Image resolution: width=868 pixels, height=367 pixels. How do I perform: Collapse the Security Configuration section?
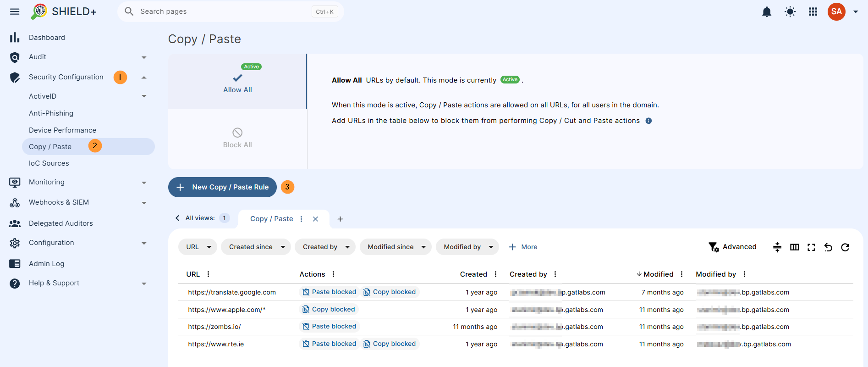(144, 78)
